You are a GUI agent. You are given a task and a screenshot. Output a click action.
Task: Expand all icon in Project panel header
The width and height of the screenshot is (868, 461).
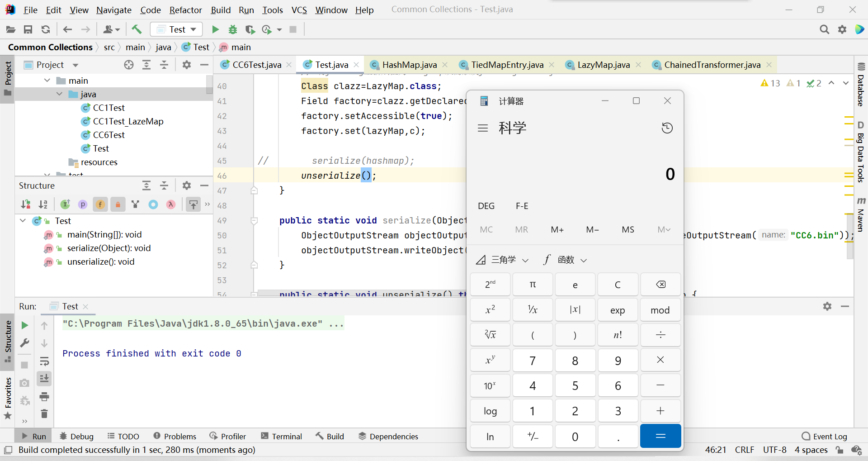(146, 65)
